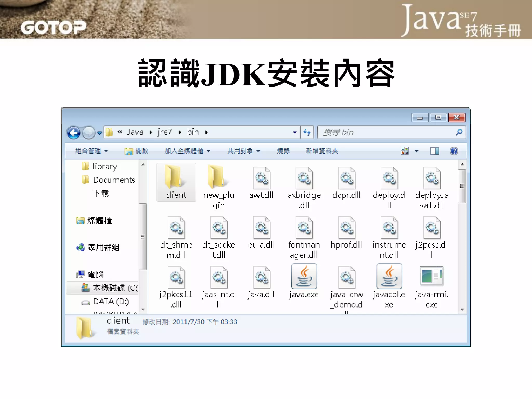Click the folder icon in the address bar

(109, 132)
